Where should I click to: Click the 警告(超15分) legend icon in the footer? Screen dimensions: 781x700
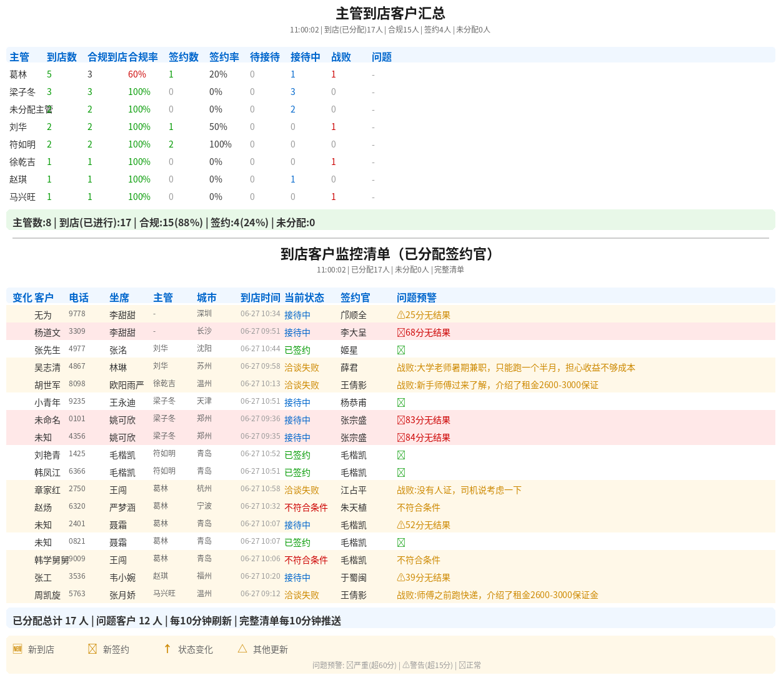coord(406,666)
